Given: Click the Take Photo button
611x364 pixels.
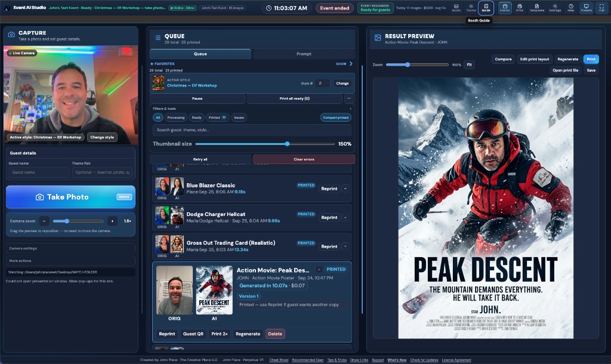Looking at the screenshot, I should 70,197.
